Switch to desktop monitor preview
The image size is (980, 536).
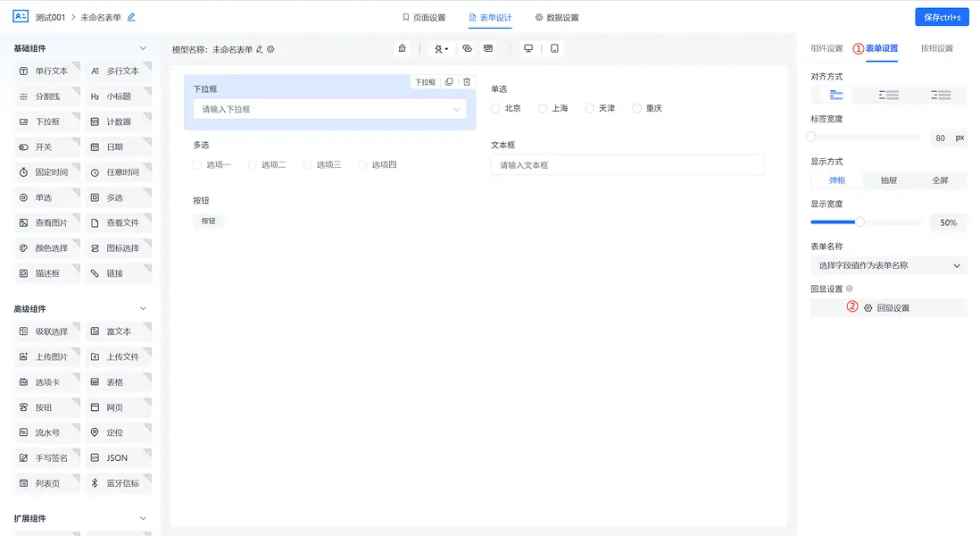(x=528, y=49)
